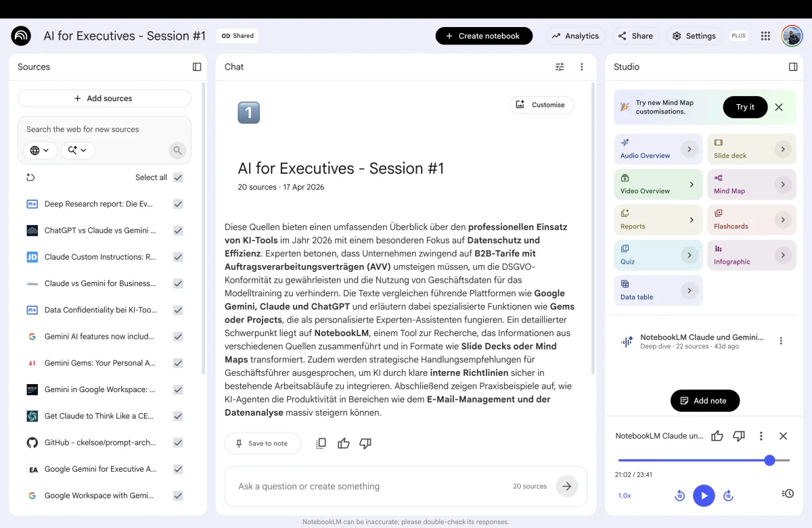Screen dimensions: 812x528
Task: Click the PLUS plan badge
Action: coord(739,36)
